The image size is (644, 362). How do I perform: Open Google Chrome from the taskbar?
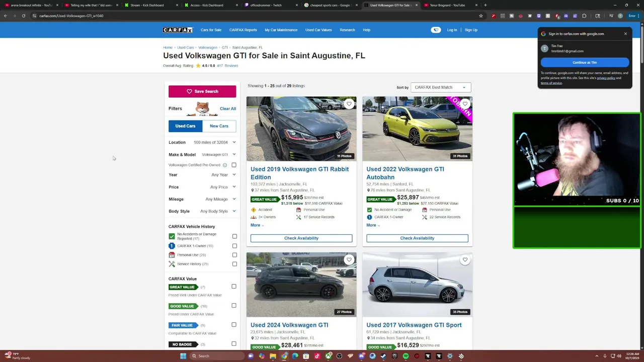pos(284,356)
